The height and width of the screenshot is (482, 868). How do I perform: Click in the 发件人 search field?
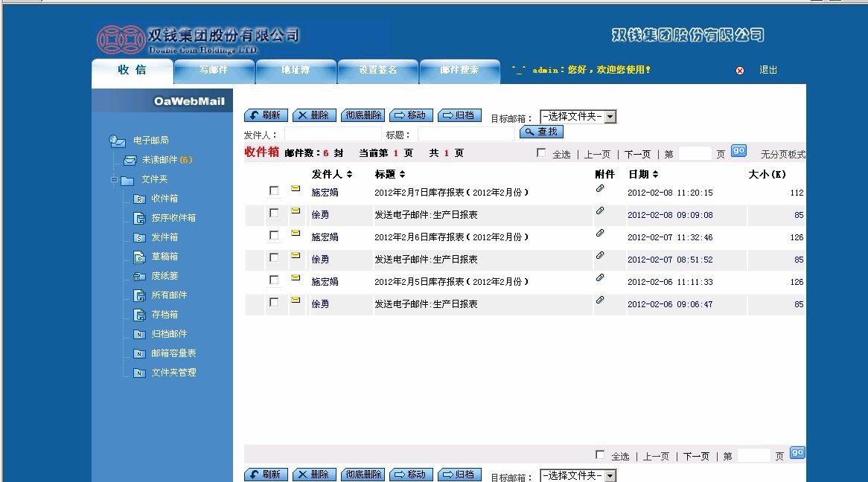[333, 135]
